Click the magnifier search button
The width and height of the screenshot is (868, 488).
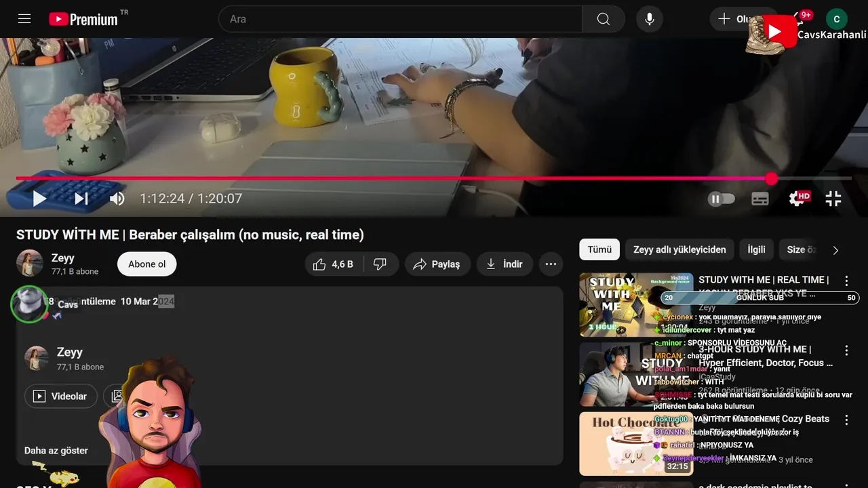coord(604,19)
